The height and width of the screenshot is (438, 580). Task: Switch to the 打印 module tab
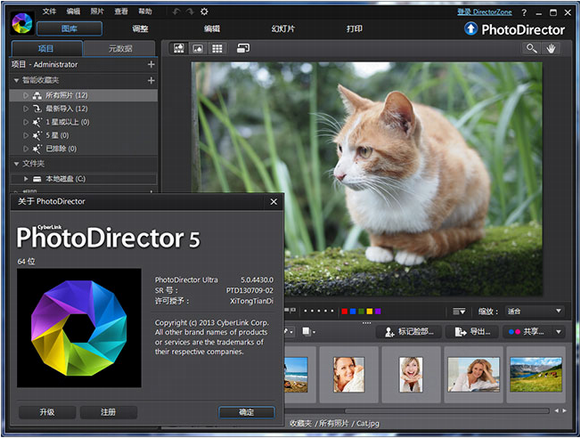(354, 28)
